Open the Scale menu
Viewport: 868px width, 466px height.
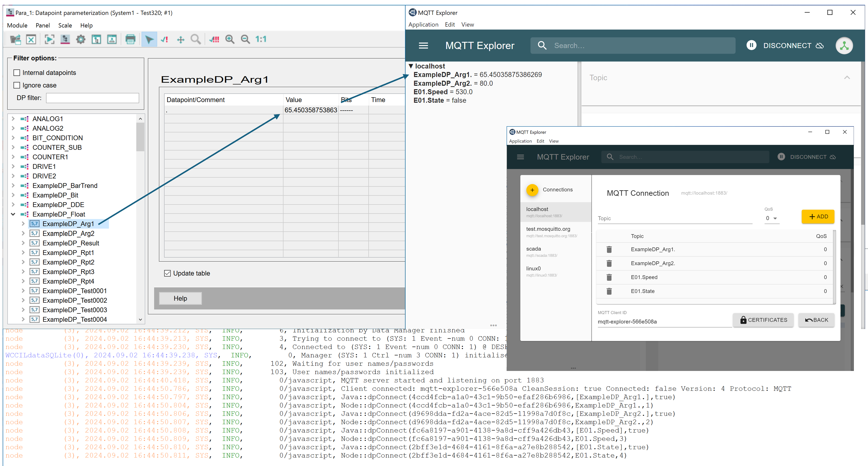coord(65,25)
